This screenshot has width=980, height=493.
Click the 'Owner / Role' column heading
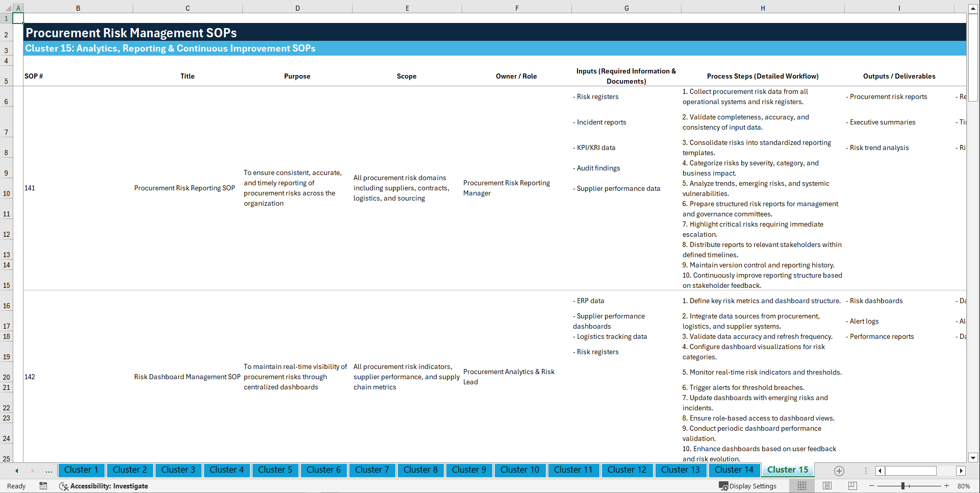[x=516, y=76]
